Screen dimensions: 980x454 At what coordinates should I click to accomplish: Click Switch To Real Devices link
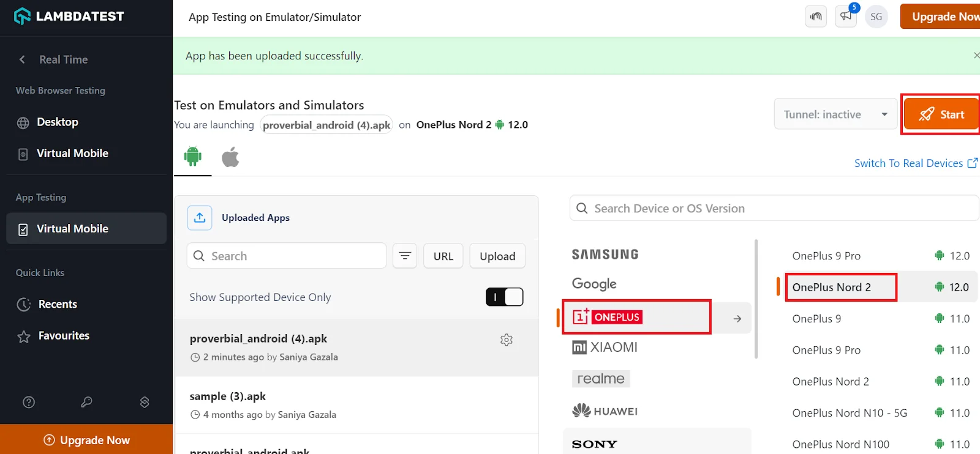point(916,163)
